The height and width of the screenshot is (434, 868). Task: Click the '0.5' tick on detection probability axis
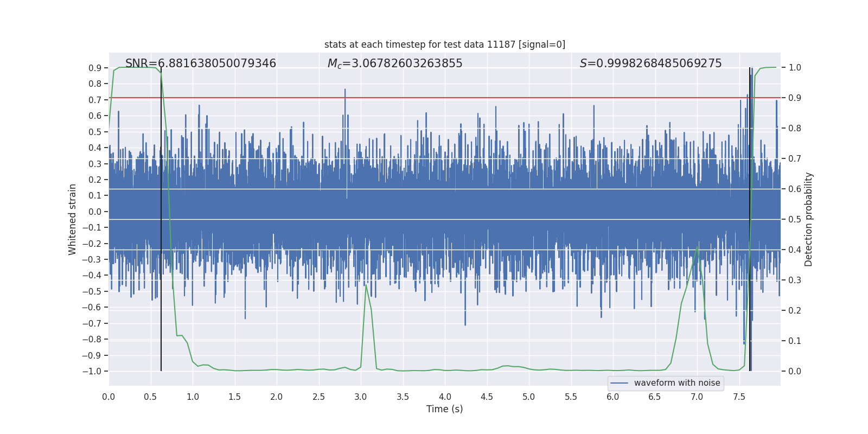[795, 220]
